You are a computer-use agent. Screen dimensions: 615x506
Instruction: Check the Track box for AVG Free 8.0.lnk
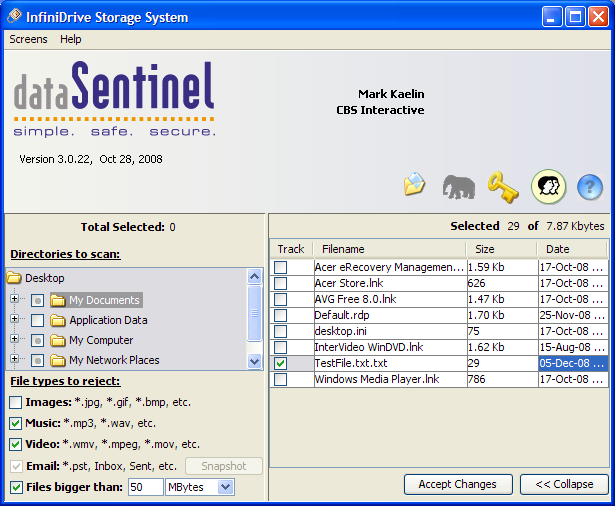280,299
